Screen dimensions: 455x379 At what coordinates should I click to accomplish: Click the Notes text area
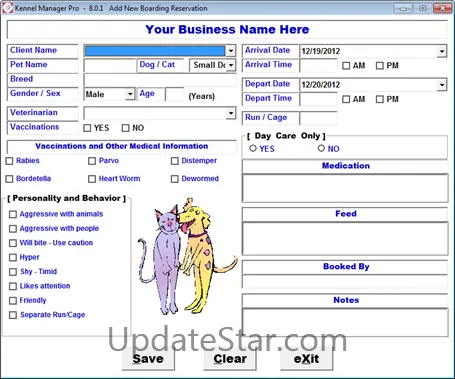pyautogui.click(x=345, y=322)
